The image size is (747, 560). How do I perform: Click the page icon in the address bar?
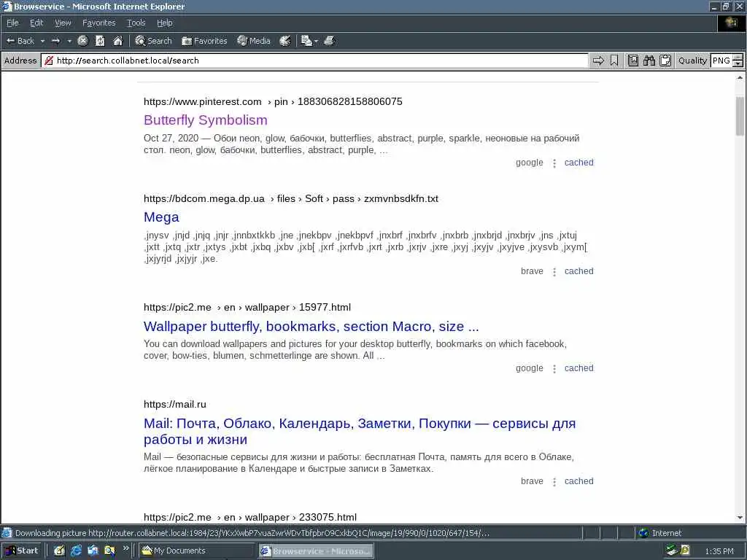pyautogui.click(x=49, y=61)
